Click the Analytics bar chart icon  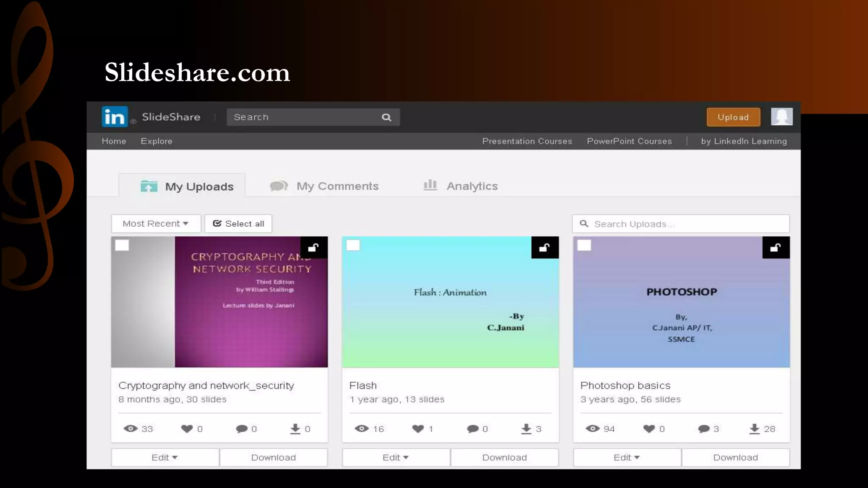tap(430, 185)
